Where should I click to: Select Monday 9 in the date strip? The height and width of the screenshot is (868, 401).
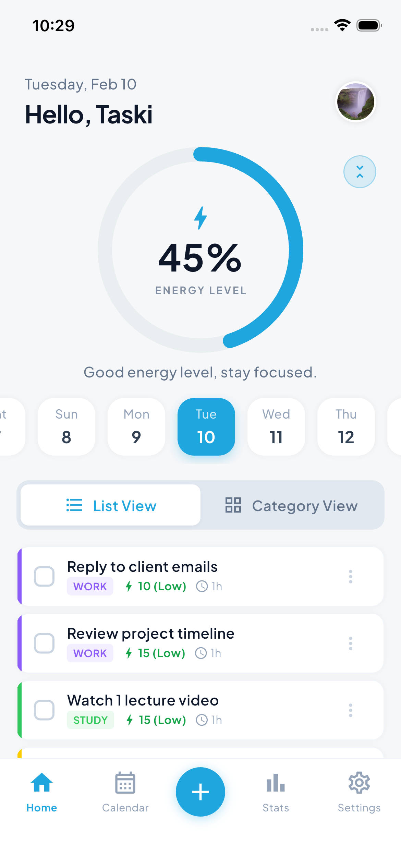(x=136, y=427)
